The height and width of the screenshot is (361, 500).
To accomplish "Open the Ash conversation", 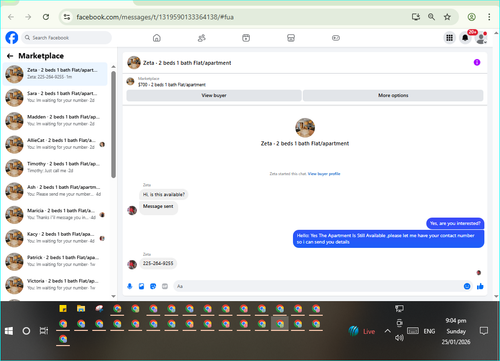I will [x=55, y=191].
